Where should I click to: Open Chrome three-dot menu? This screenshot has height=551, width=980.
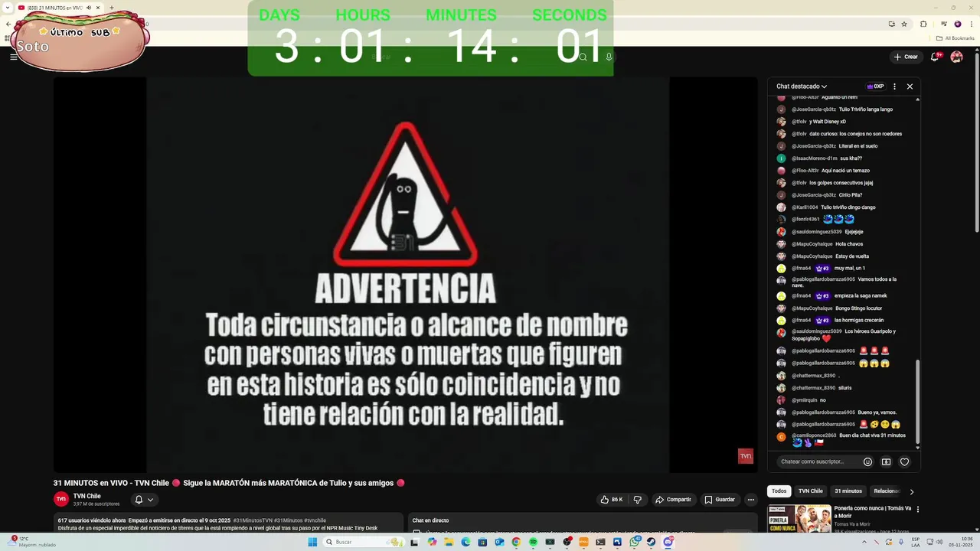pyautogui.click(x=970, y=24)
